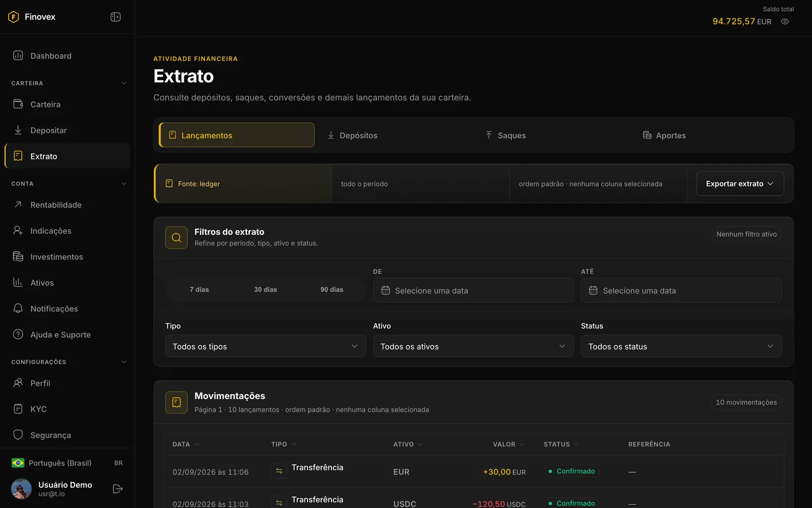This screenshot has height=508, width=812.
Task: Open Português (Brasil) language selector
Action: tap(67, 463)
